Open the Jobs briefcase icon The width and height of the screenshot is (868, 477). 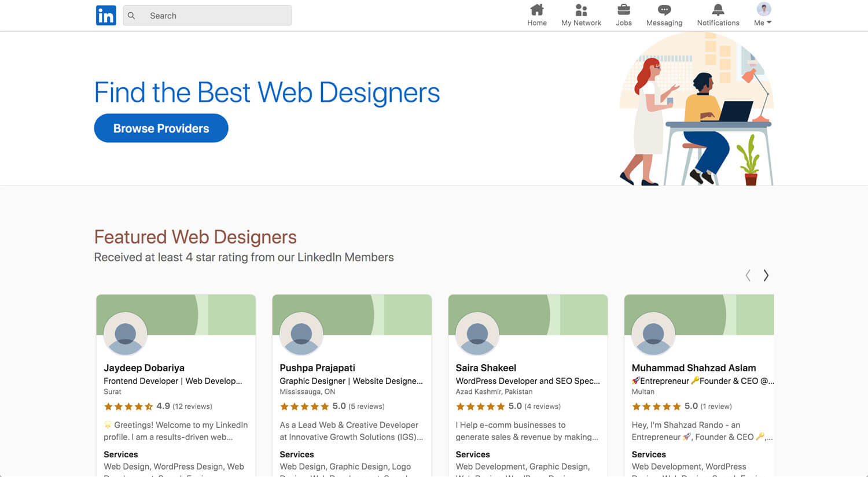click(x=624, y=10)
